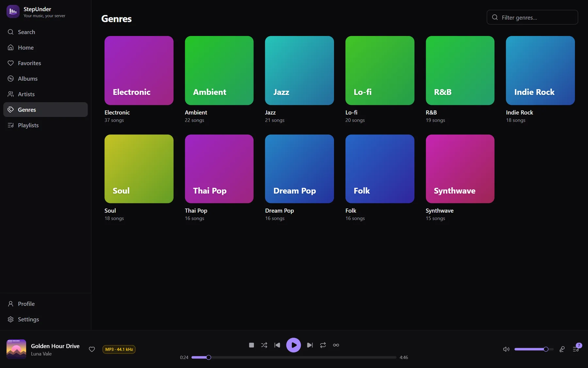This screenshot has width=588, height=368.
Task: Open the Electronic genre tile
Action: point(139,70)
